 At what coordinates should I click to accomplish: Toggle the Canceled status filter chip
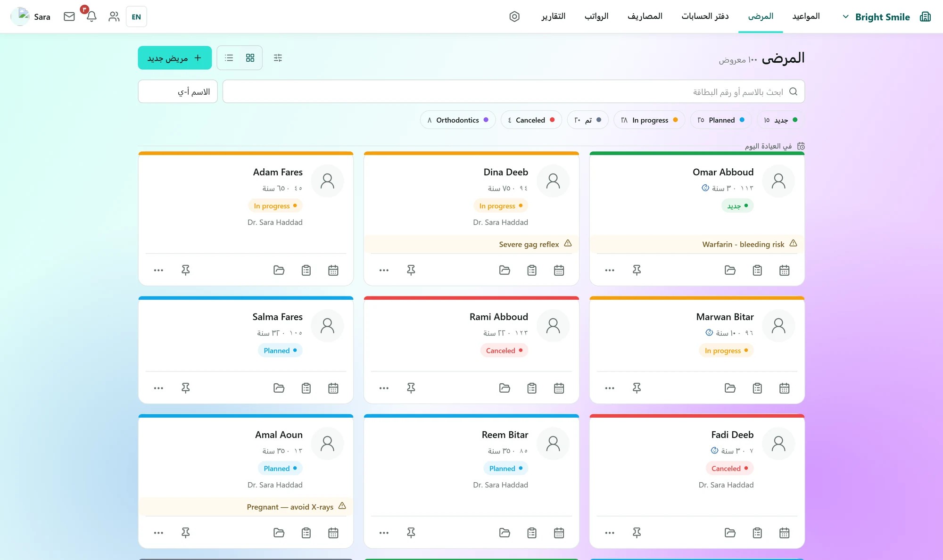[531, 120]
